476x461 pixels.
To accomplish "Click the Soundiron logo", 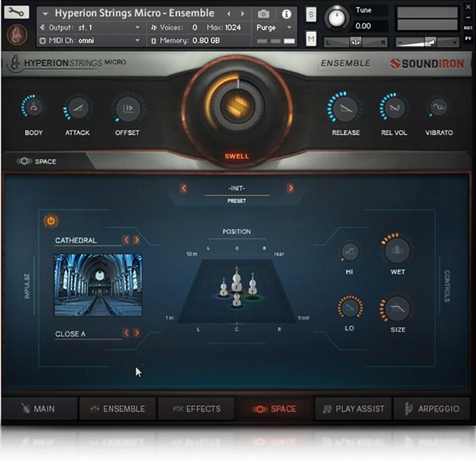I will point(427,63).
